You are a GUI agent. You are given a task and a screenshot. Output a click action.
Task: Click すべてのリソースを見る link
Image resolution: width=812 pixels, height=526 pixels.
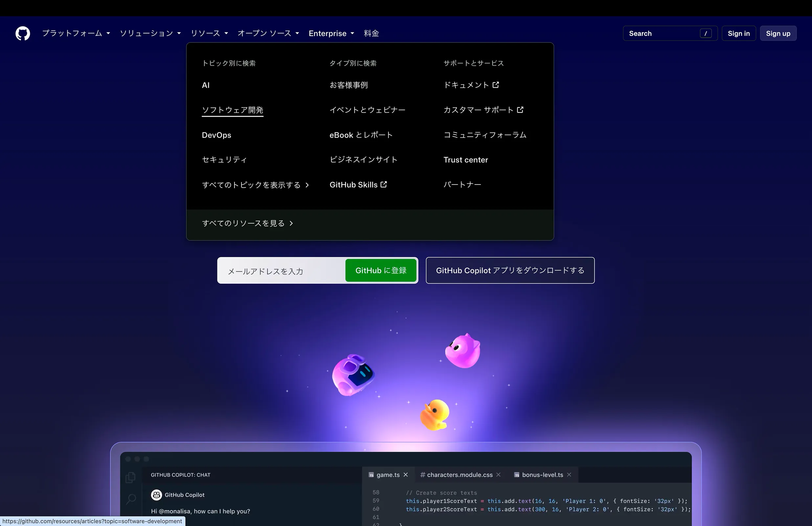(247, 223)
